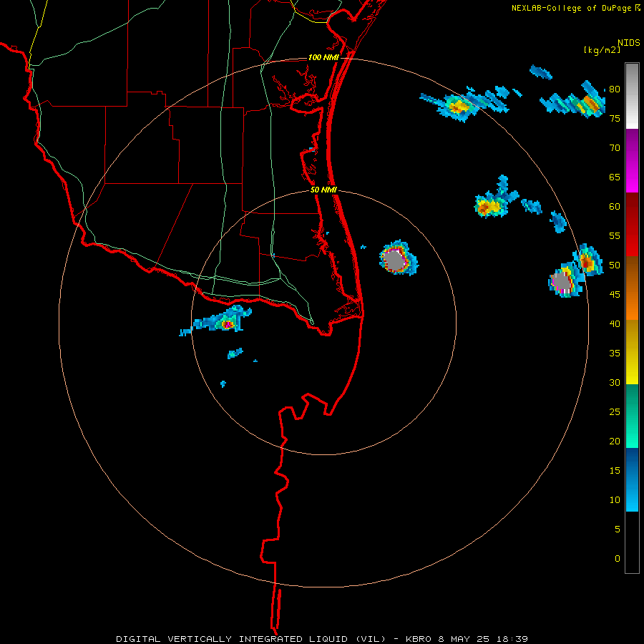Click the NEXLAB-College of DuPage credit text

pos(572,8)
